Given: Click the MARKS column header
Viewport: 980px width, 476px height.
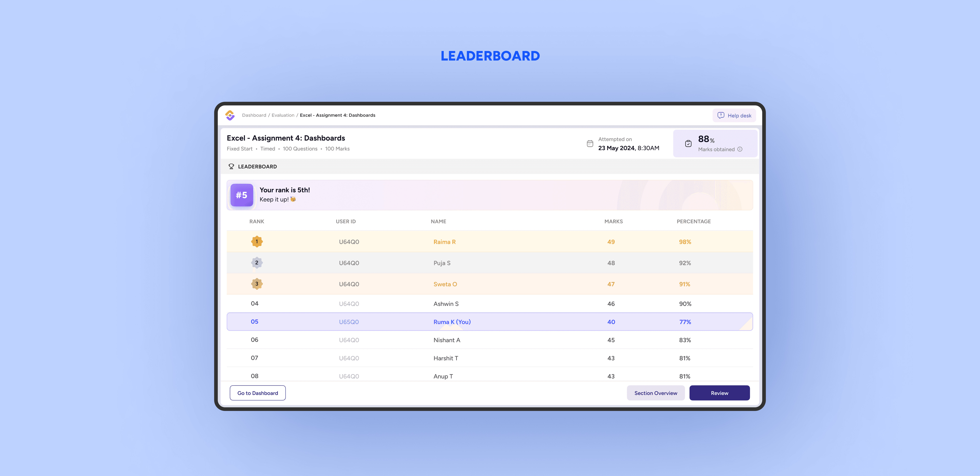Looking at the screenshot, I should tap(613, 221).
